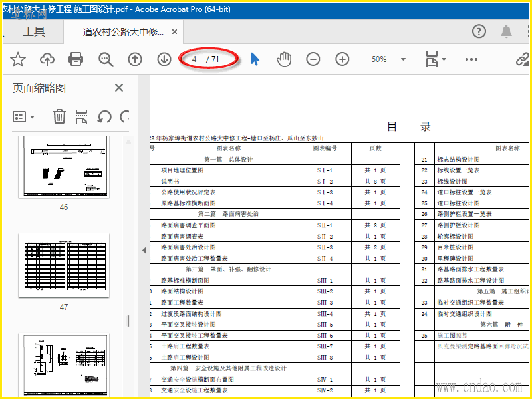Close the open document tab

coord(174,32)
